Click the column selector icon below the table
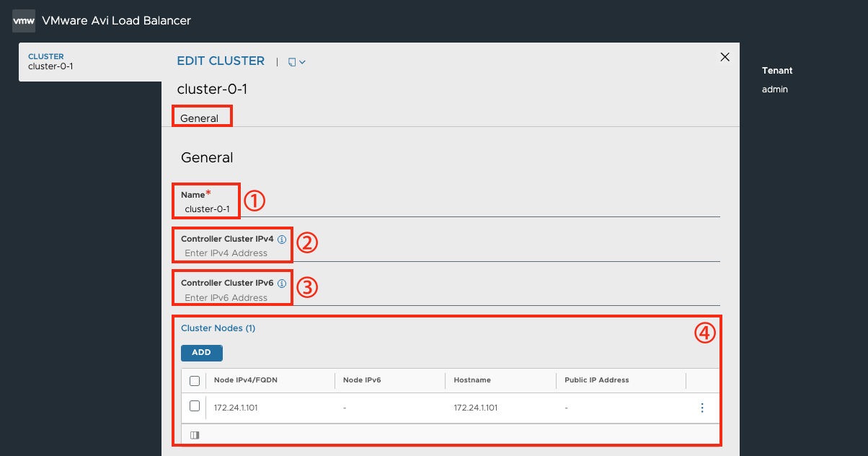Image resolution: width=868 pixels, height=456 pixels. click(x=195, y=435)
